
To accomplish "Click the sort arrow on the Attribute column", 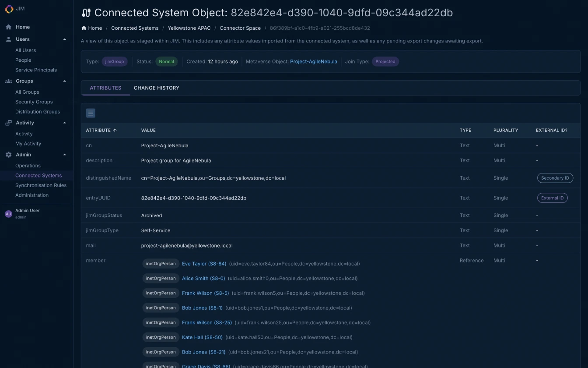I will [x=115, y=130].
